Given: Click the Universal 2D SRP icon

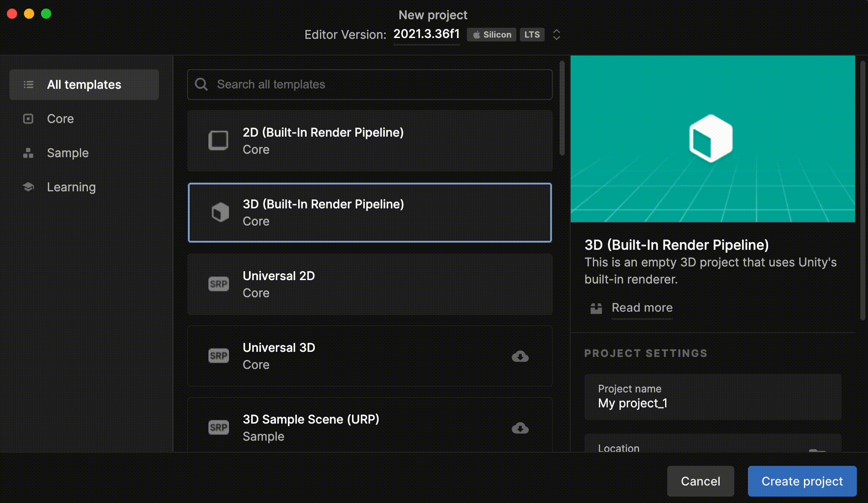Looking at the screenshot, I should (218, 284).
